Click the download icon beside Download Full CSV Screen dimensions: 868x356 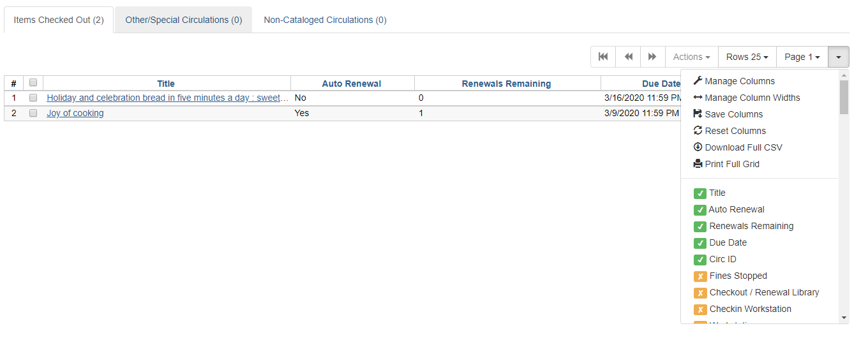[x=698, y=147]
